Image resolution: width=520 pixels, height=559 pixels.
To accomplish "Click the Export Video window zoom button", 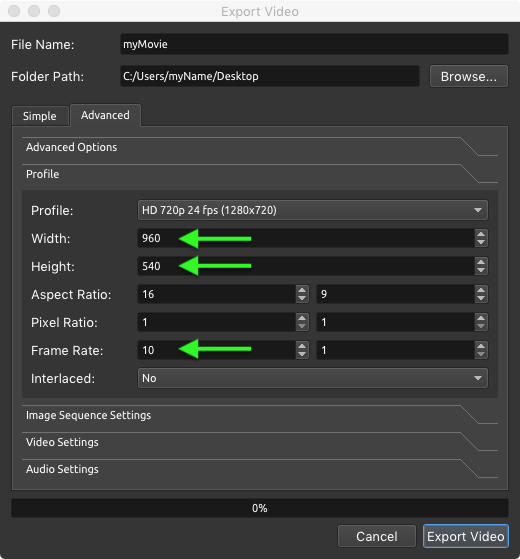I will coord(54,11).
